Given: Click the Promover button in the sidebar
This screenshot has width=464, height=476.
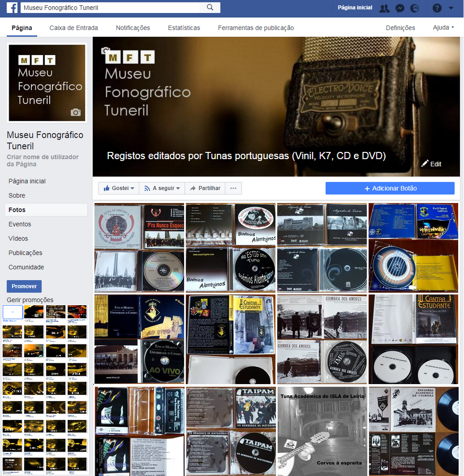Looking at the screenshot, I should (24, 286).
